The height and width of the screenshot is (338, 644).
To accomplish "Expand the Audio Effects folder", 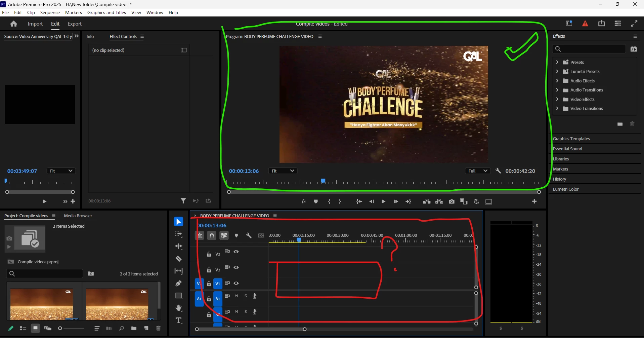I will point(557,81).
